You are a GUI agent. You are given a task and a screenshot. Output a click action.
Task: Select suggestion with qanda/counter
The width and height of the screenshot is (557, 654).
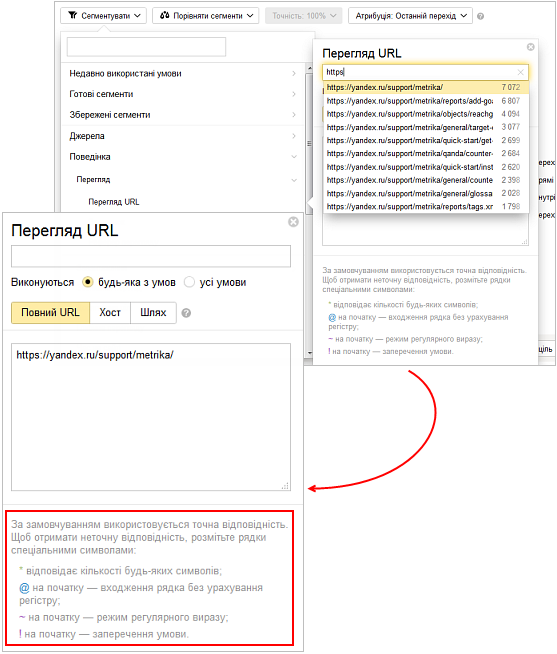coord(426,153)
